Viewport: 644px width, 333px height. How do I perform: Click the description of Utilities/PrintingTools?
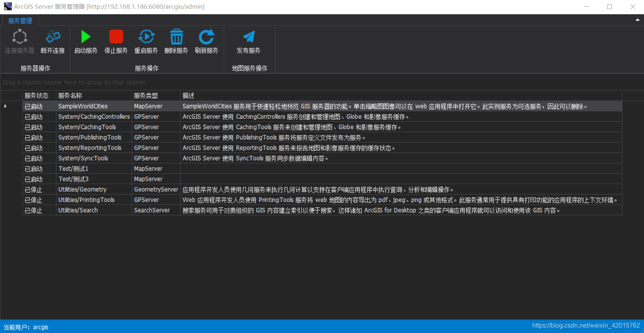click(x=401, y=200)
